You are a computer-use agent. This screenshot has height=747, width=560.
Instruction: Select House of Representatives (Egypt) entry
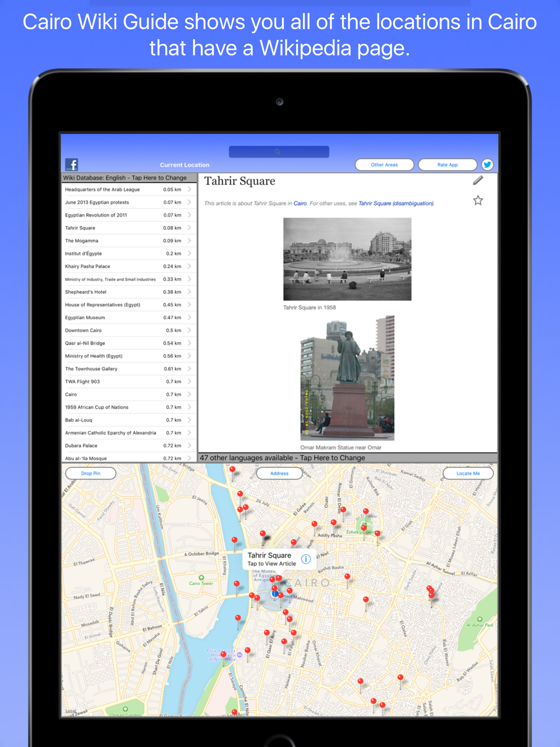pos(129,305)
